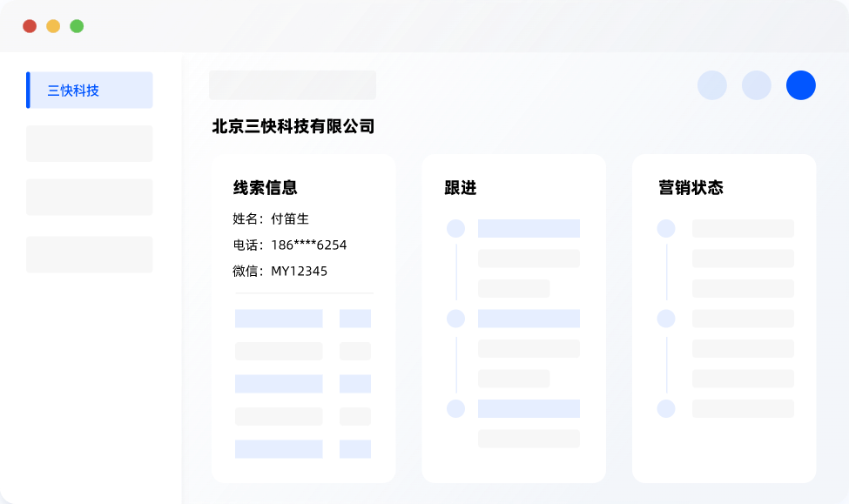Viewport: 849px width, 504px height.
Task: Click the company title 北京三快科技有限公司
Action: pos(293,126)
